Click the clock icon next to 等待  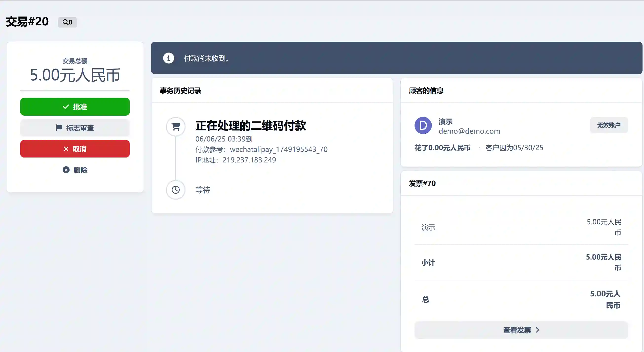pos(176,190)
